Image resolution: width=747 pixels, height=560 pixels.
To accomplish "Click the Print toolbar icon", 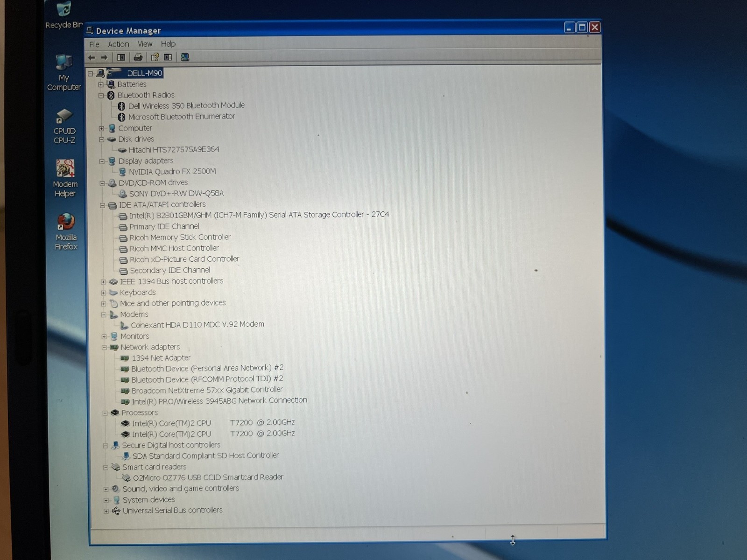I will pos(138,57).
